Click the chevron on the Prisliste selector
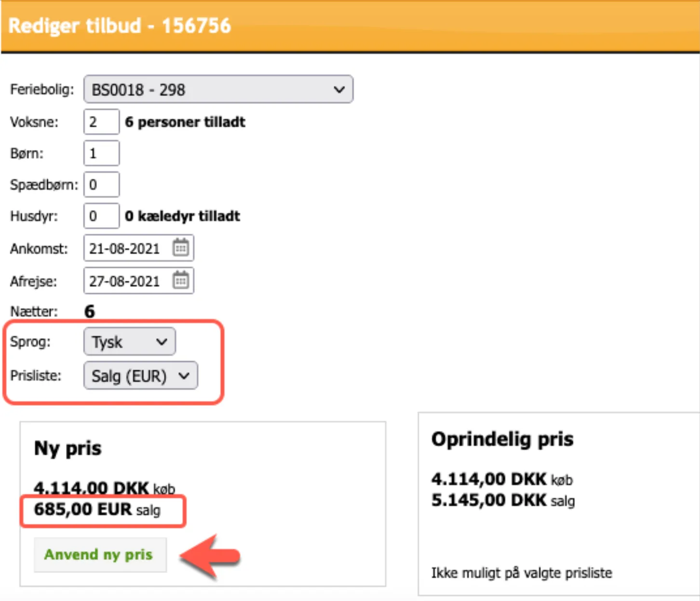 tap(183, 376)
